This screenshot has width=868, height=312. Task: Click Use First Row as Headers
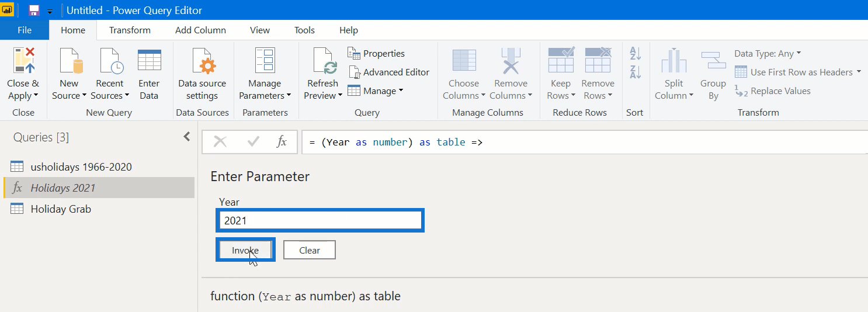(x=794, y=72)
